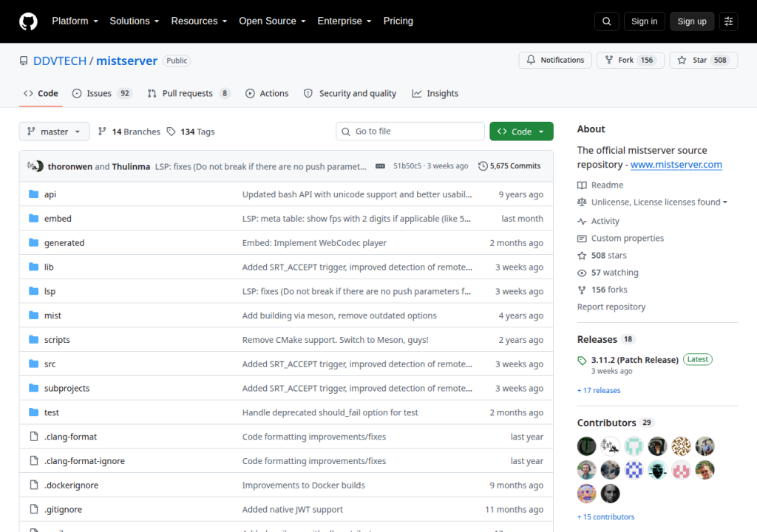Open commit 'Improvements to Docker builds'

point(303,485)
